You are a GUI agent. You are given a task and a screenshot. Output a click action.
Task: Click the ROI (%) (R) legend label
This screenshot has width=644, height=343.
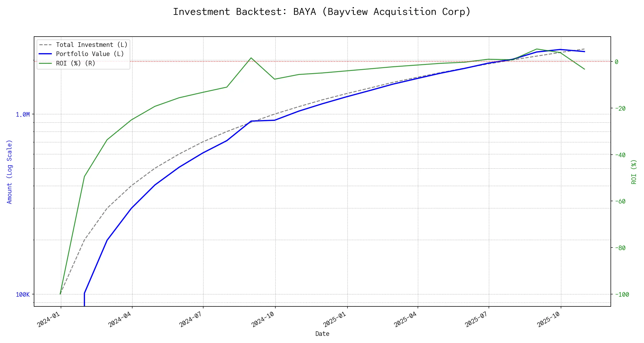(x=76, y=63)
